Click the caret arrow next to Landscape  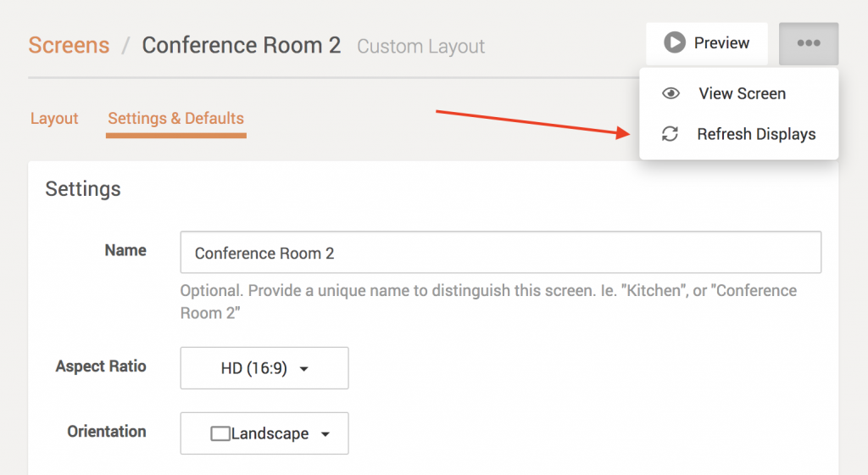[325, 434]
